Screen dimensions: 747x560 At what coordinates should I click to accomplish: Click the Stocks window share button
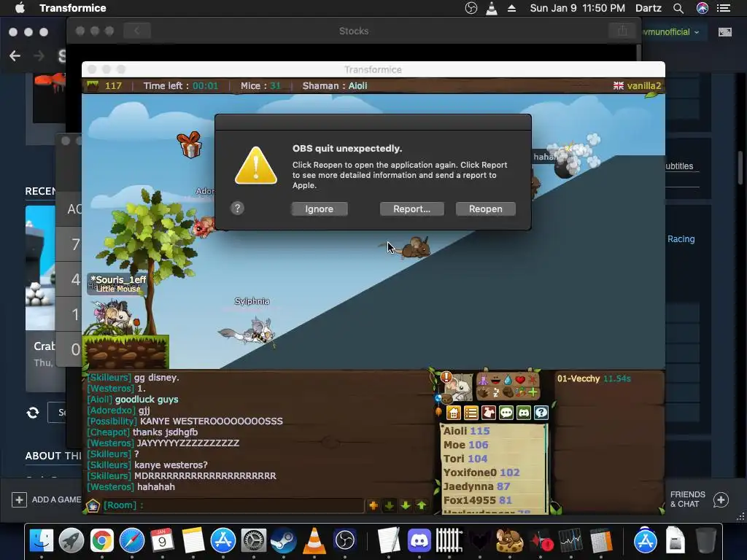622,31
